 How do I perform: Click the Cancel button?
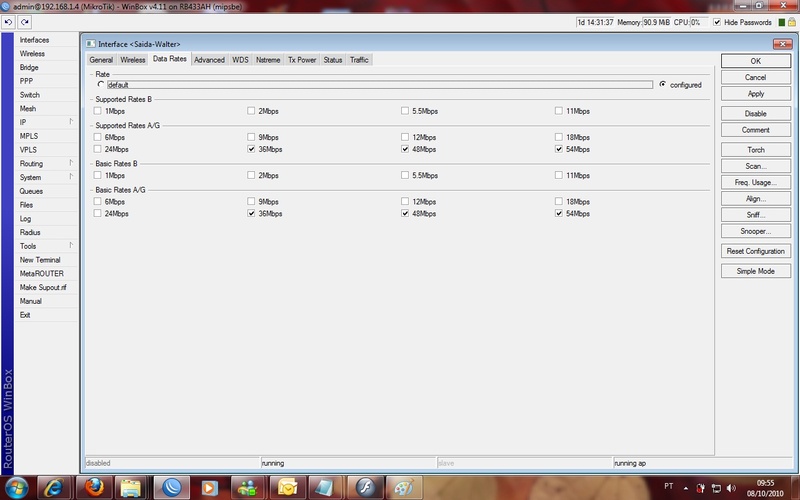coord(756,77)
